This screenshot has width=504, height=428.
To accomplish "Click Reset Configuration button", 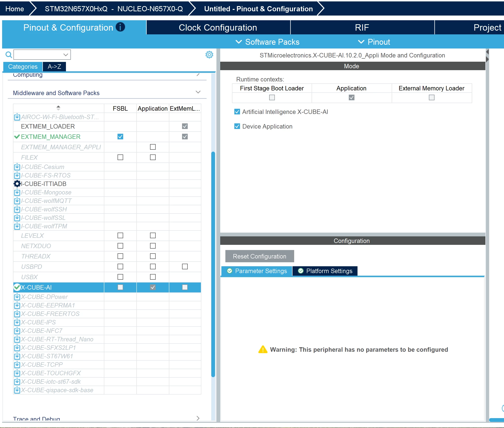I will [x=260, y=256].
